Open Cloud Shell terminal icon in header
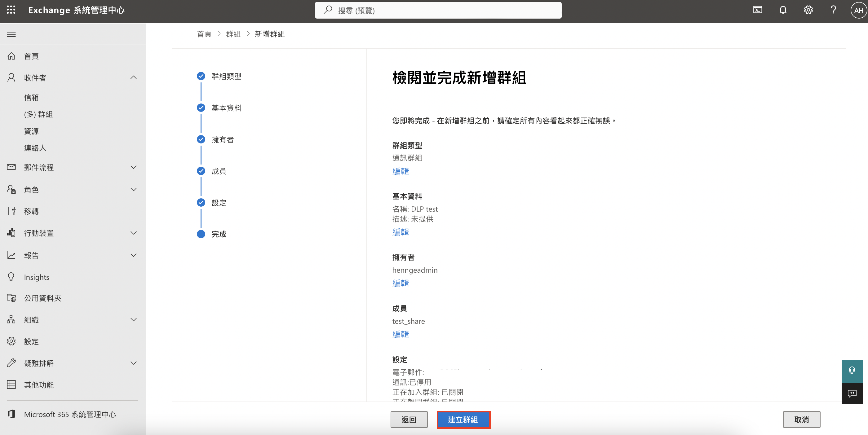 [x=757, y=10]
